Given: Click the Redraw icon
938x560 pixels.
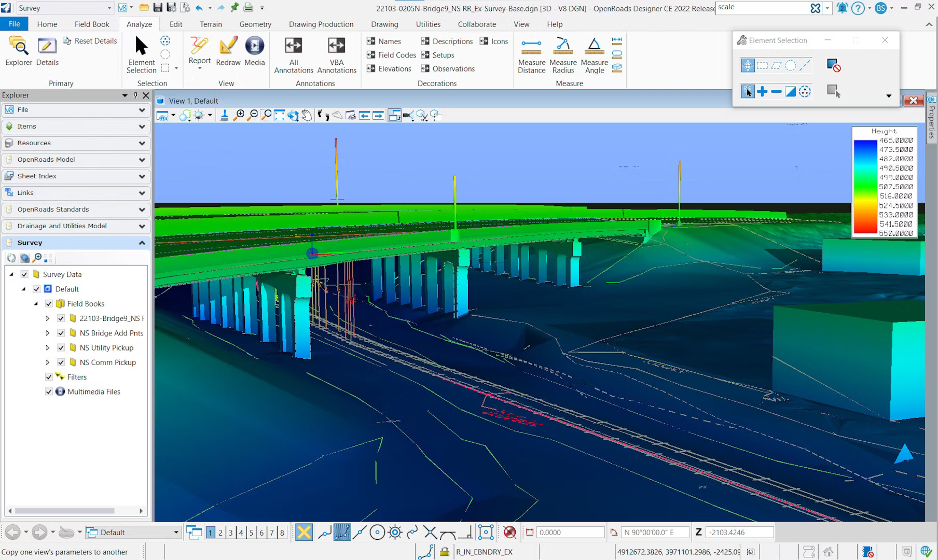Looking at the screenshot, I should pyautogui.click(x=228, y=51).
